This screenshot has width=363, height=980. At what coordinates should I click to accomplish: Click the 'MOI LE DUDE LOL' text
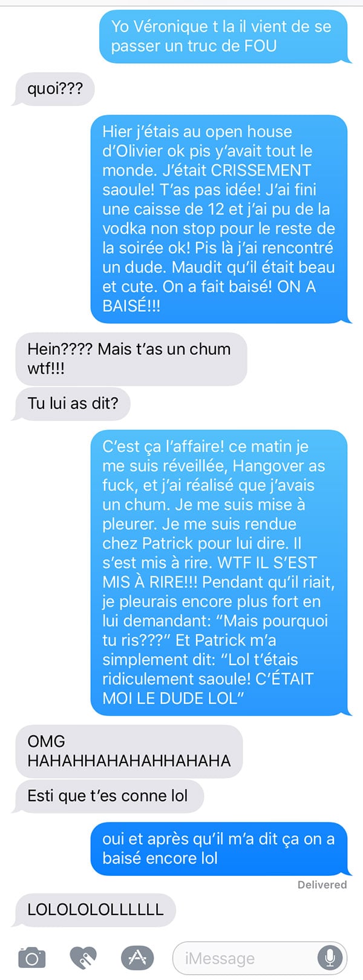tap(173, 698)
